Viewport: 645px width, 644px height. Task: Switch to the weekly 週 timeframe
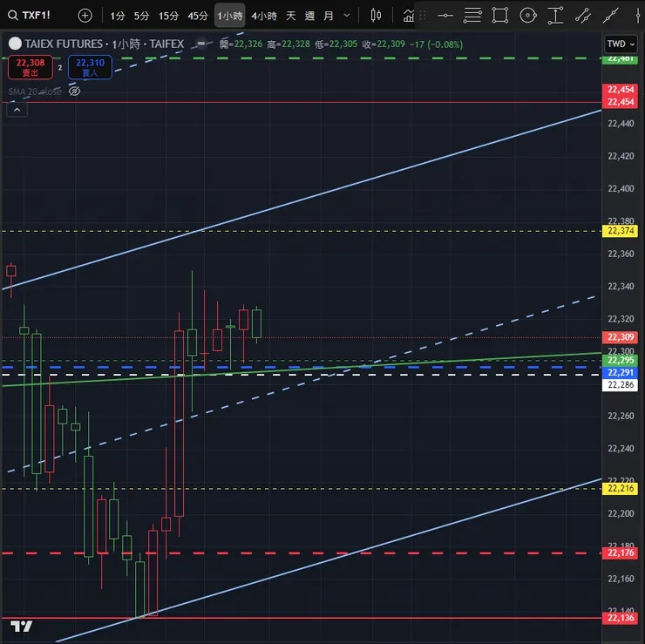tap(309, 16)
